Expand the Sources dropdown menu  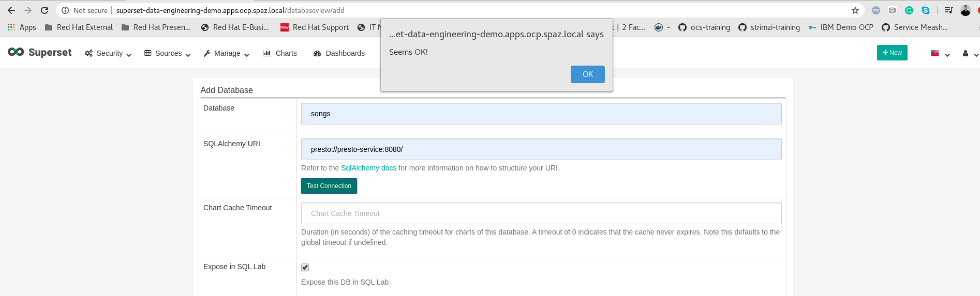(x=168, y=53)
